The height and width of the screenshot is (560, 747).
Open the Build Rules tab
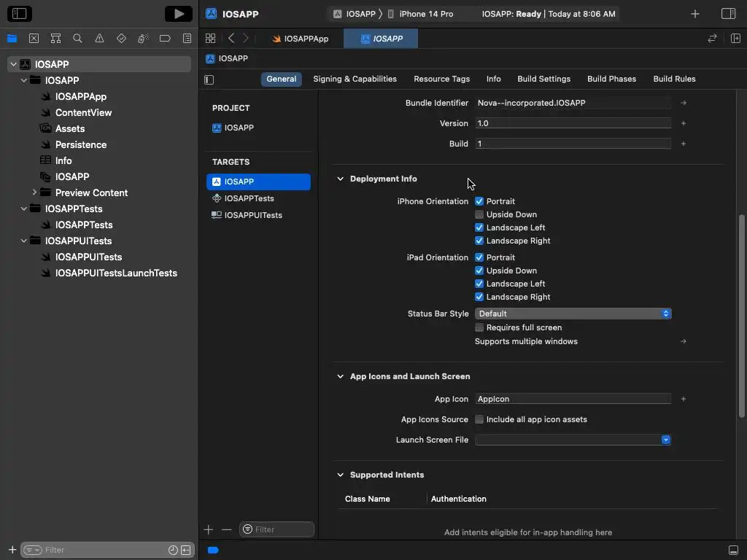(674, 79)
